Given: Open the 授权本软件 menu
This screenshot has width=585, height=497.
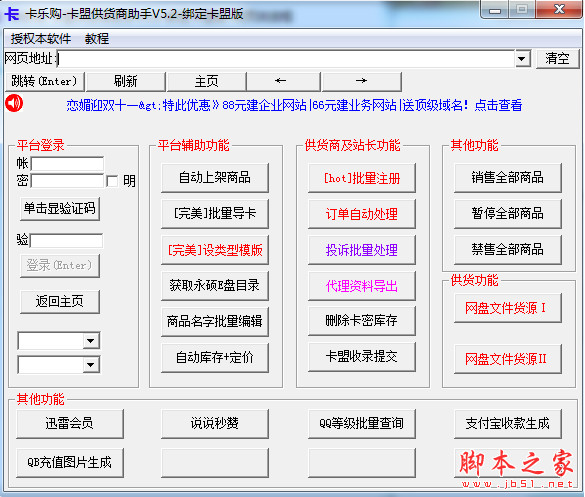Looking at the screenshot, I should click(41, 38).
